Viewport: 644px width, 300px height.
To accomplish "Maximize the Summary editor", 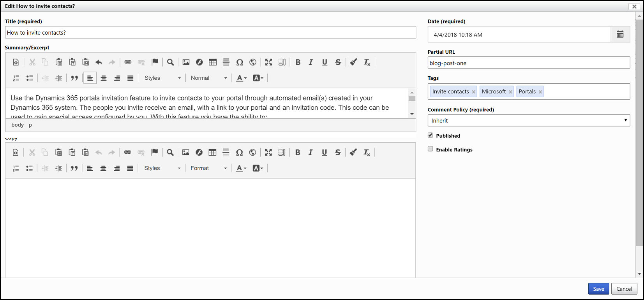I will click(x=269, y=62).
